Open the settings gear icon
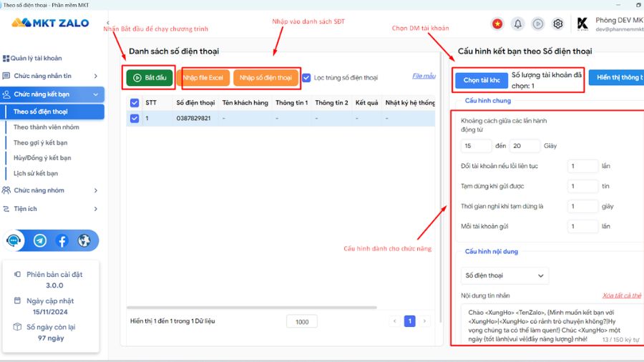The width and height of the screenshot is (644, 362). tap(557, 24)
